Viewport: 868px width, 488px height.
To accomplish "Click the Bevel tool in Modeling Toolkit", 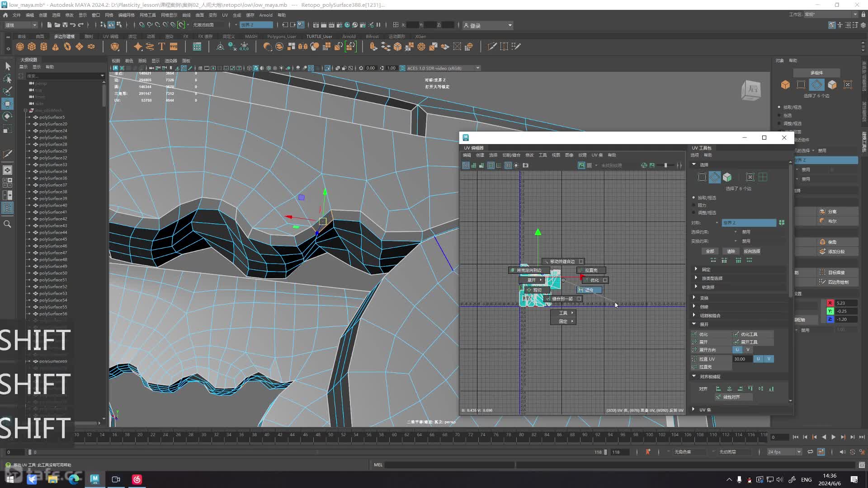I will coord(837,242).
